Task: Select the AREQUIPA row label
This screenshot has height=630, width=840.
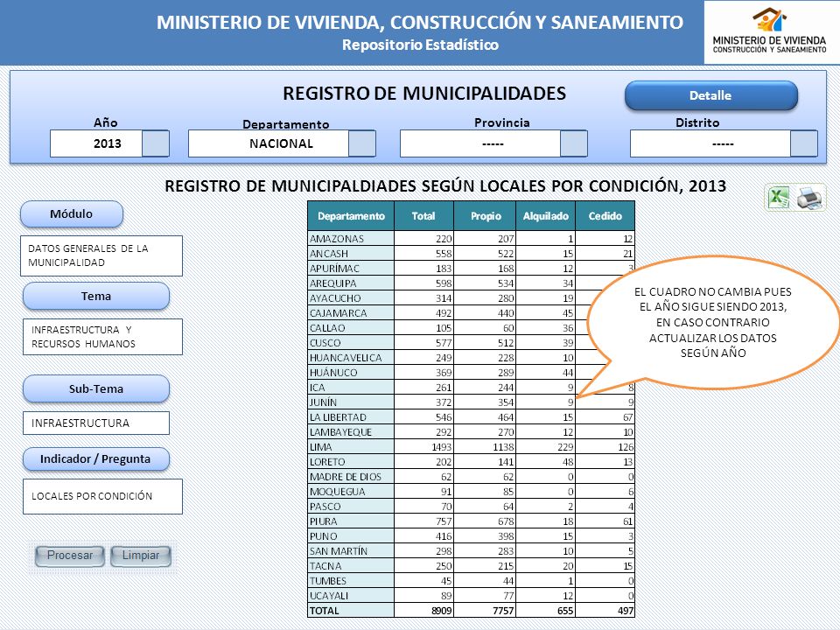Action: (x=351, y=283)
